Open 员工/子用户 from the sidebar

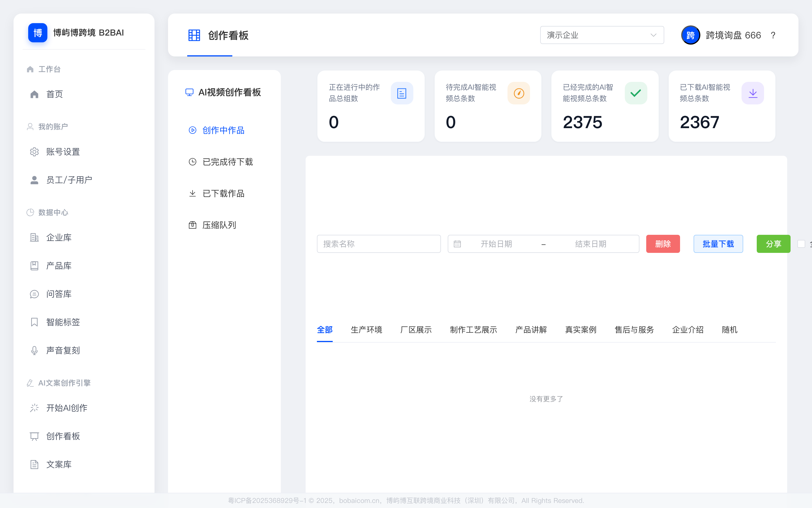click(x=84, y=180)
